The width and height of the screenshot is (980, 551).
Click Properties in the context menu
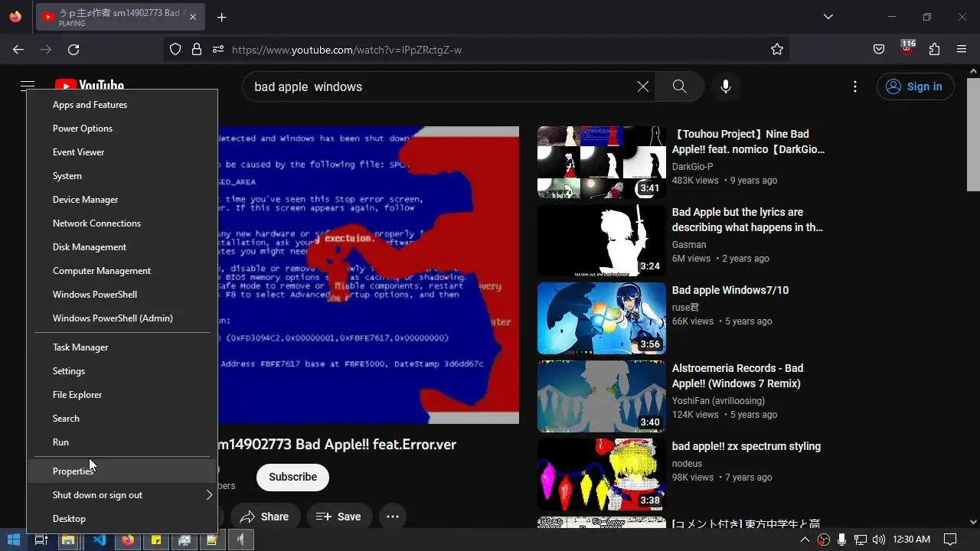(x=122, y=471)
